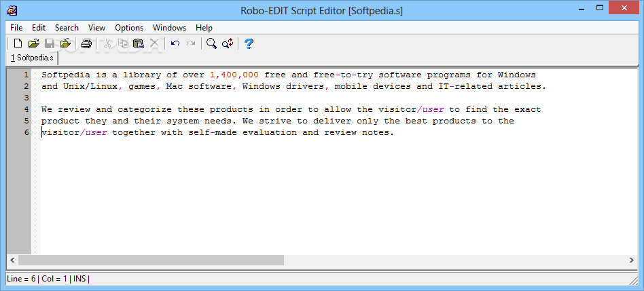Screen dimensions: 644x291
Task: Click the word Softpedia in line 1
Action: [x=66, y=75]
